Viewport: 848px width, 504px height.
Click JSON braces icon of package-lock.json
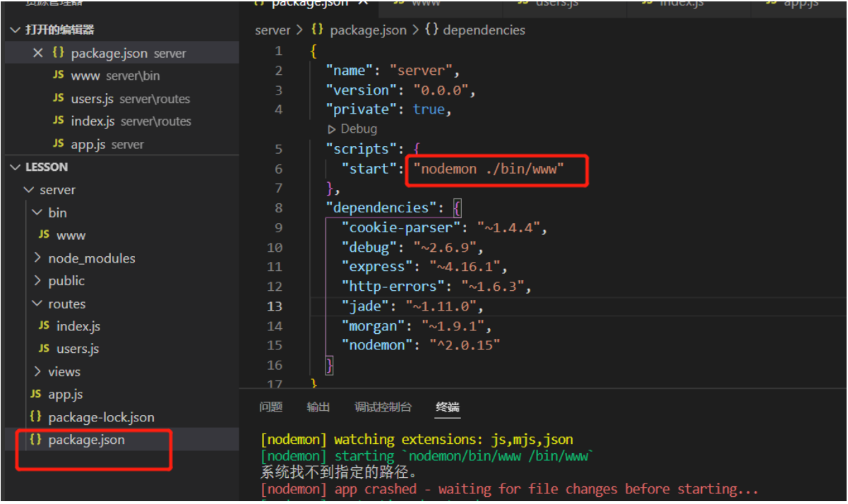[36, 416]
